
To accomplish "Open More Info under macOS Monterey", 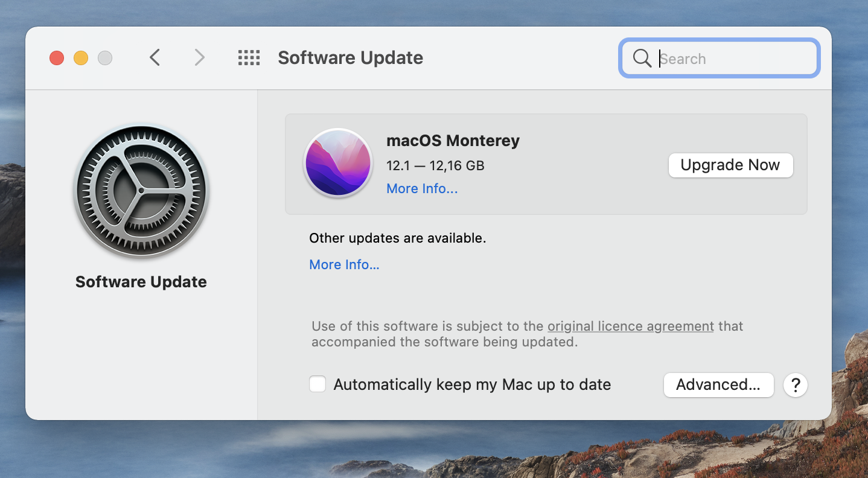I will [422, 188].
